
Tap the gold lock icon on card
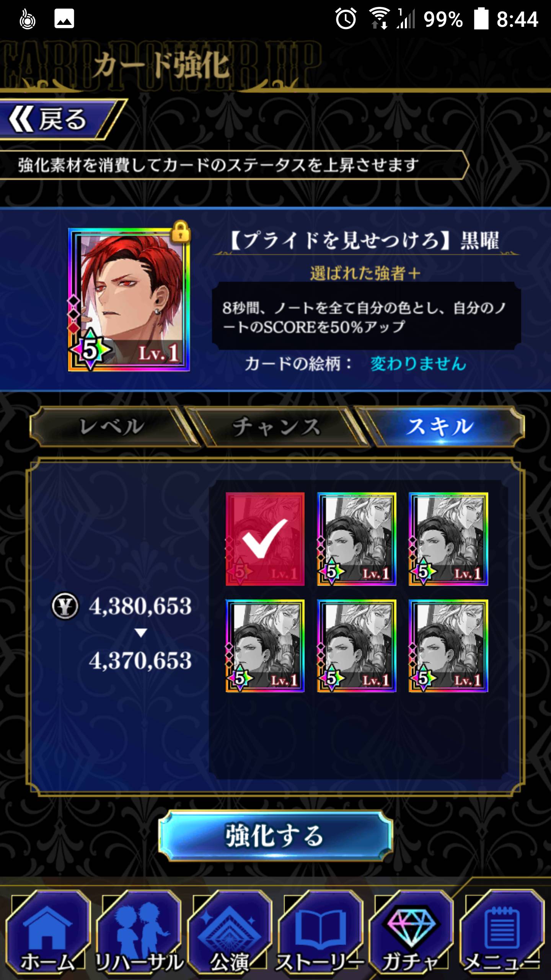click(x=181, y=231)
